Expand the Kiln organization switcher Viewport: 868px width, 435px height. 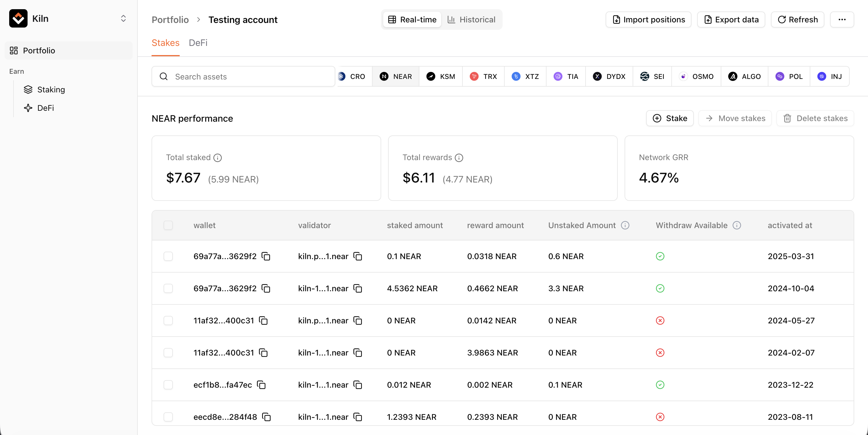click(x=123, y=19)
